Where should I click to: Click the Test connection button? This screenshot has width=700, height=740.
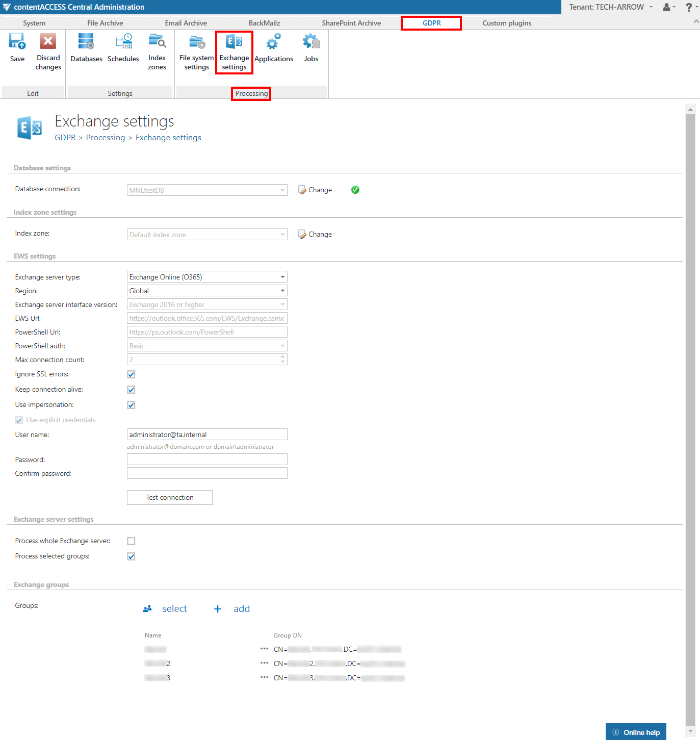[x=169, y=497]
